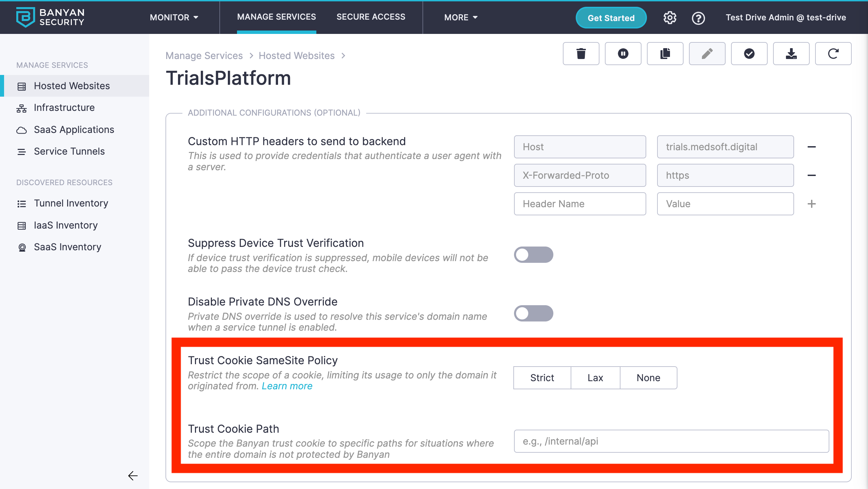Expand the MORE dropdown menu

(x=461, y=17)
